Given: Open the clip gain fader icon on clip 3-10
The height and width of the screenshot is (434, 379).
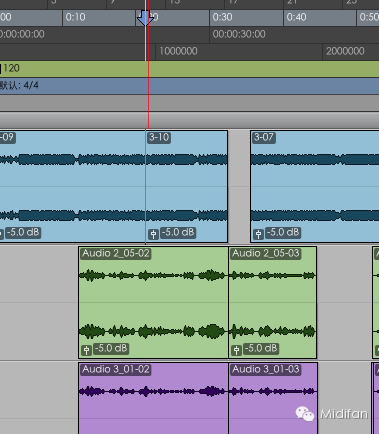Looking at the screenshot, I should (x=153, y=234).
